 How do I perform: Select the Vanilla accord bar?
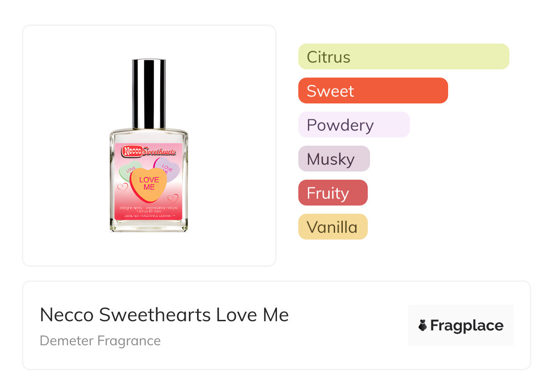pos(332,227)
